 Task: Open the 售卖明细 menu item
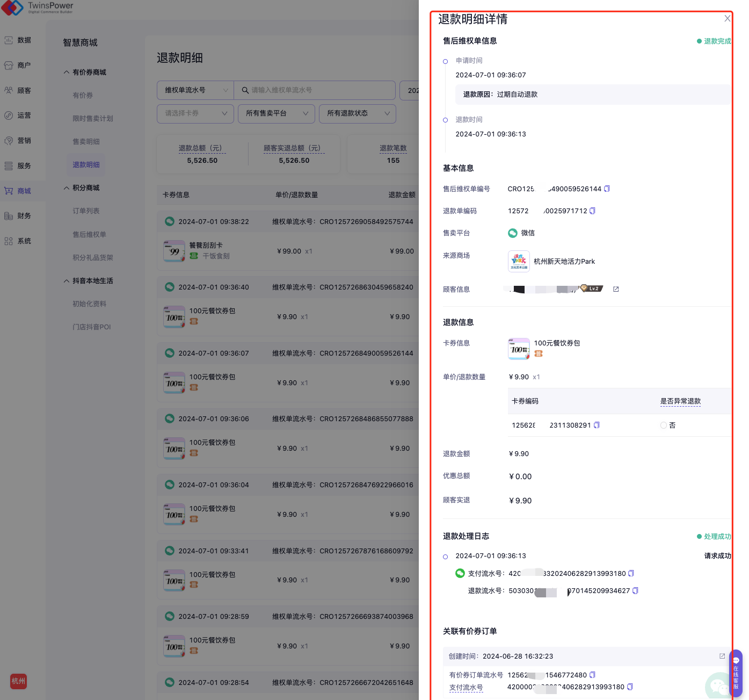pyautogui.click(x=86, y=142)
